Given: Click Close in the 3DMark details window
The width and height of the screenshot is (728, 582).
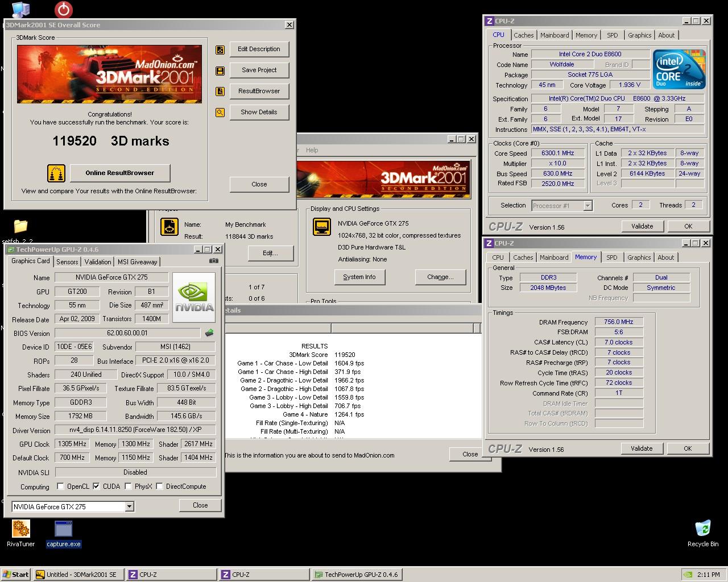Looking at the screenshot, I should click(x=470, y=454).
